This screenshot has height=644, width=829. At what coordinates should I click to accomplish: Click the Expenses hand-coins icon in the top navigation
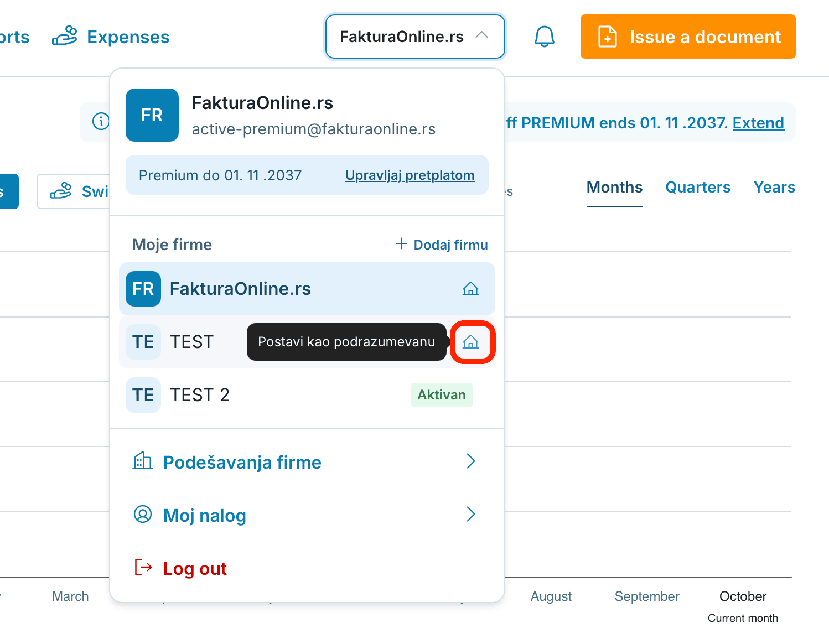point(64,36)
